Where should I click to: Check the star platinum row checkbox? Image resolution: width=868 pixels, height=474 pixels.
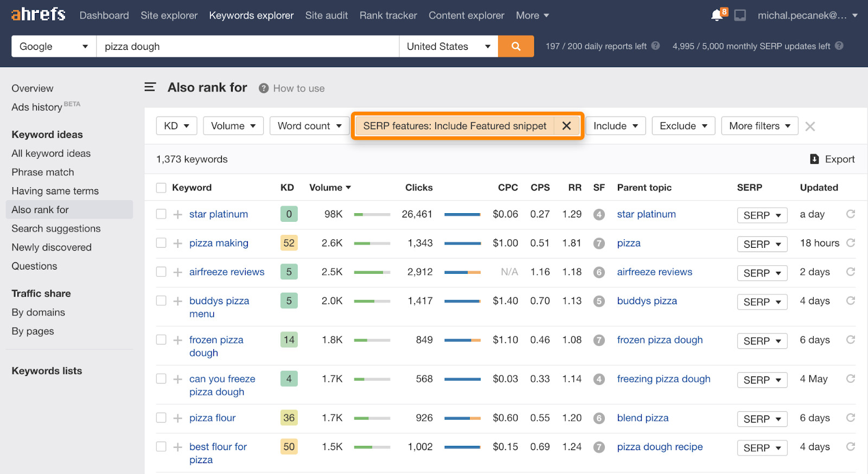tap(161, 214)
